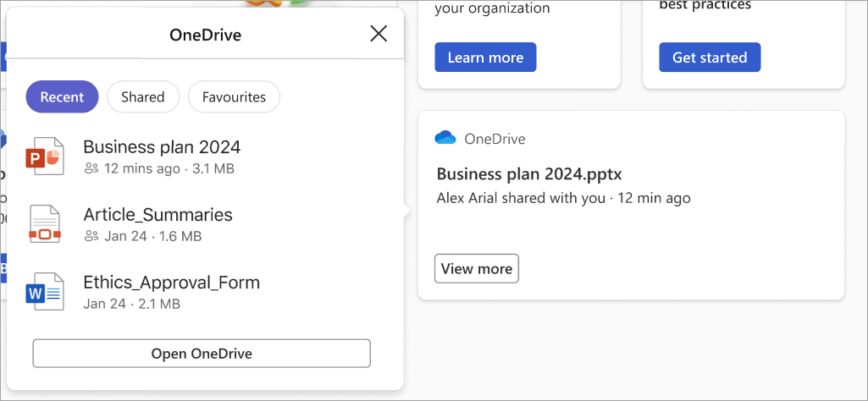Click the Get started button

710,57
